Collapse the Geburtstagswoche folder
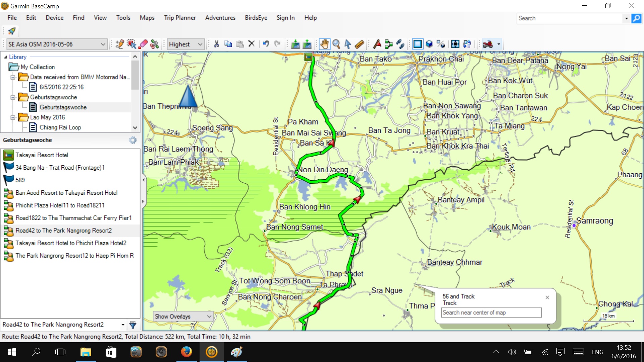 [x=13, y=97]
